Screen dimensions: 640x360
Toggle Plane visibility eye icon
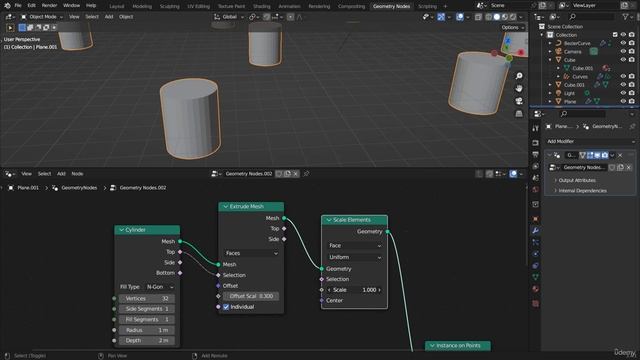(623, 101)
